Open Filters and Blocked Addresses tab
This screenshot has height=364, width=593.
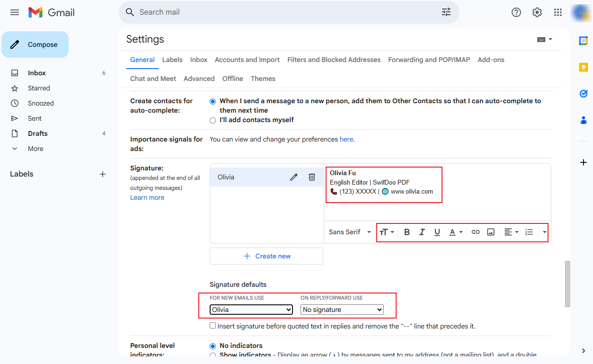334,60
